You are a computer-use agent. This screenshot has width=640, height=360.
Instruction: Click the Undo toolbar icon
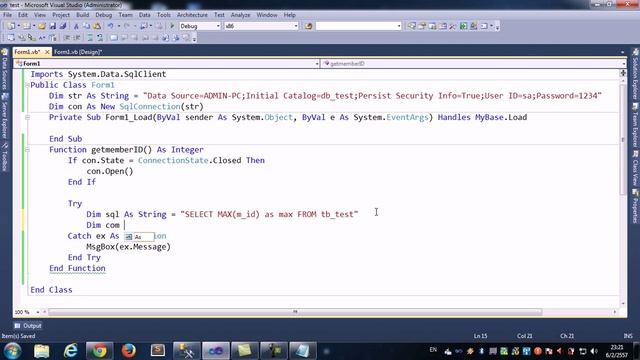(110, 26)
